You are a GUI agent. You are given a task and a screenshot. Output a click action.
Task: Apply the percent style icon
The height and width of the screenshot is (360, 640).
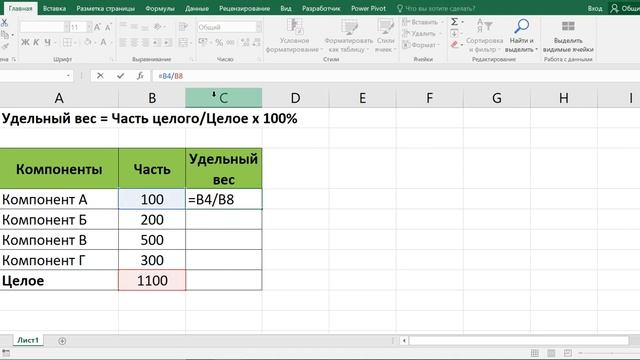[219, 42]
